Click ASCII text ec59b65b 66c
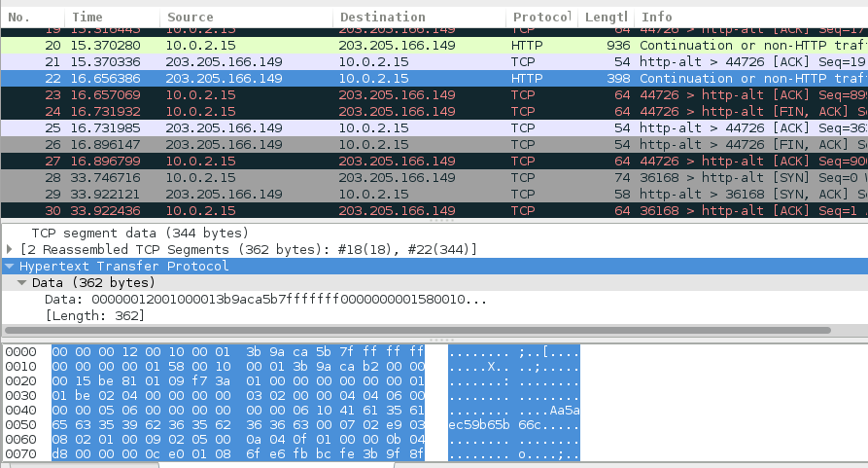868x468 pixels. (x=495, y=425)
